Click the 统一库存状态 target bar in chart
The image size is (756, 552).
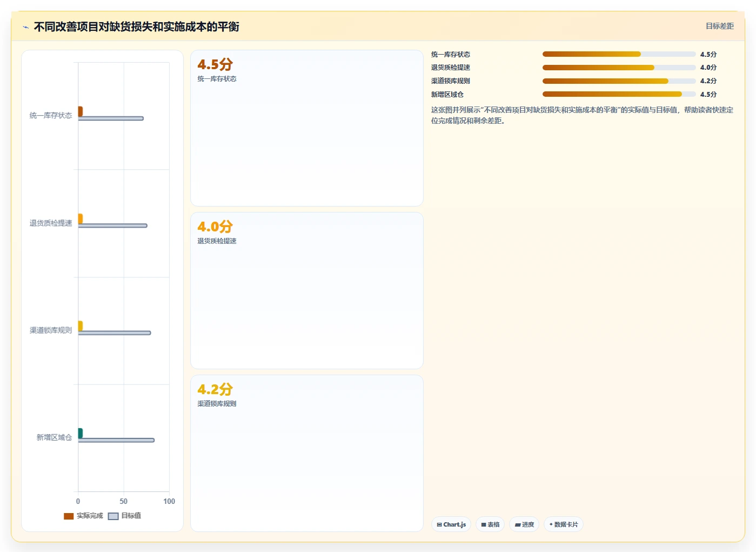[111, 118]
